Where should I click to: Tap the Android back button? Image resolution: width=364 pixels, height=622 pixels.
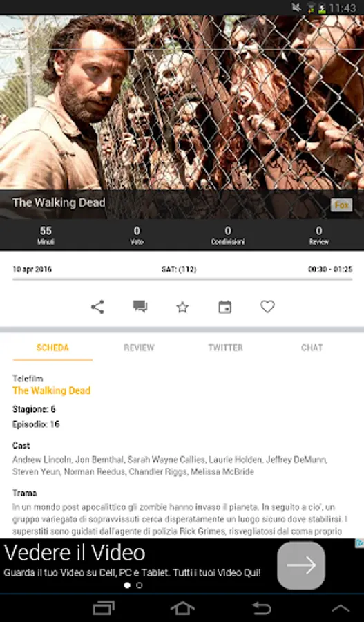pyautogui.click(x=262, y=607)
